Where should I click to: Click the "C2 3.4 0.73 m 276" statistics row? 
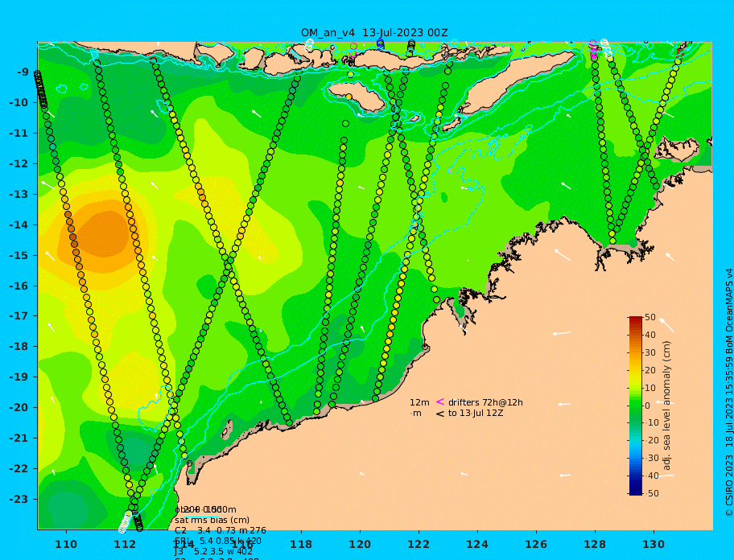(221, 530)
